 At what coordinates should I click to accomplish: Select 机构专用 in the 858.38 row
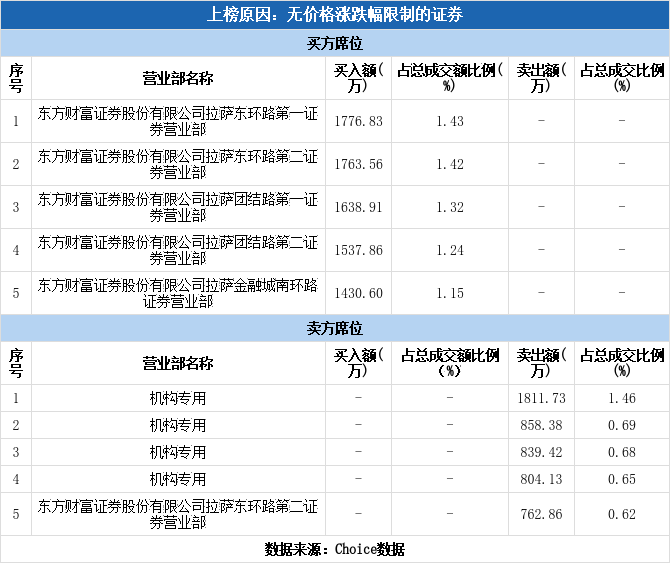coord(178,425)
